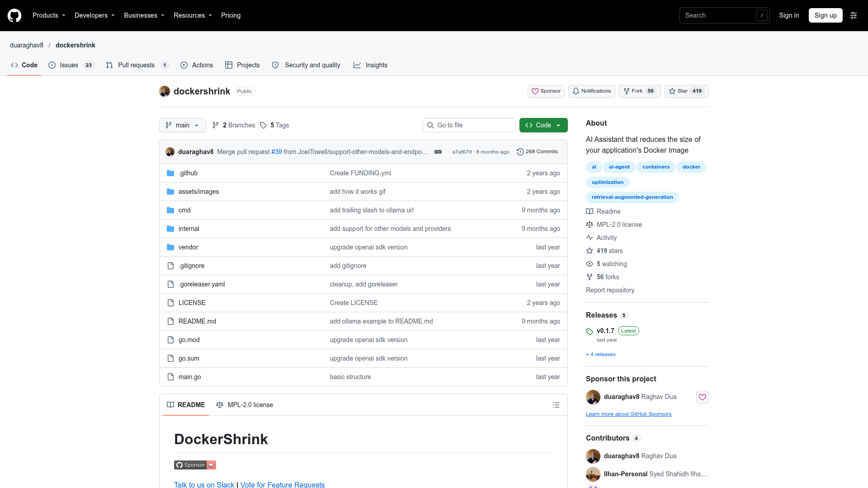Open the Actions tab
The width and height of the screenshot is (868, 488).
coord(197,65)
